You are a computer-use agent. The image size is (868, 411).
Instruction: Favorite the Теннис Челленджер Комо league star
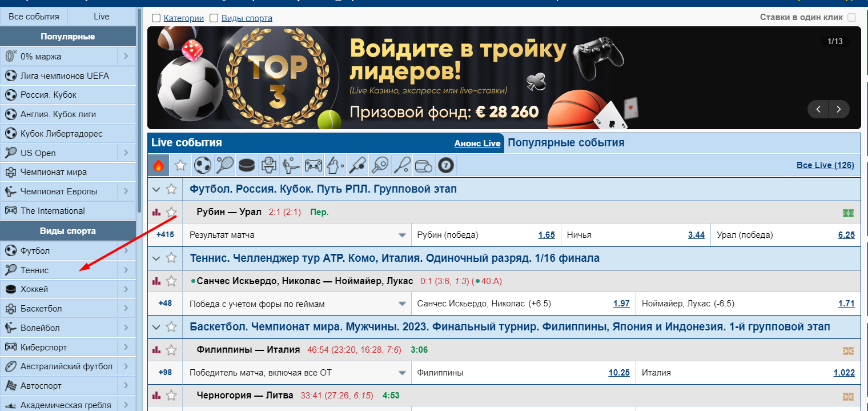point(171,258)
